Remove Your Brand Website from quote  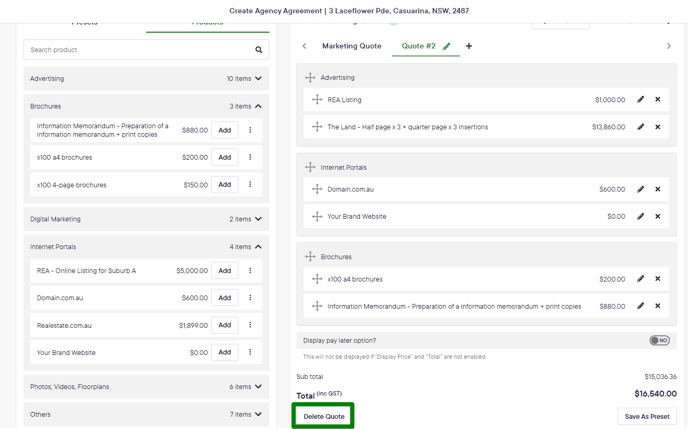pyautogui.click(x=658, y=216)
